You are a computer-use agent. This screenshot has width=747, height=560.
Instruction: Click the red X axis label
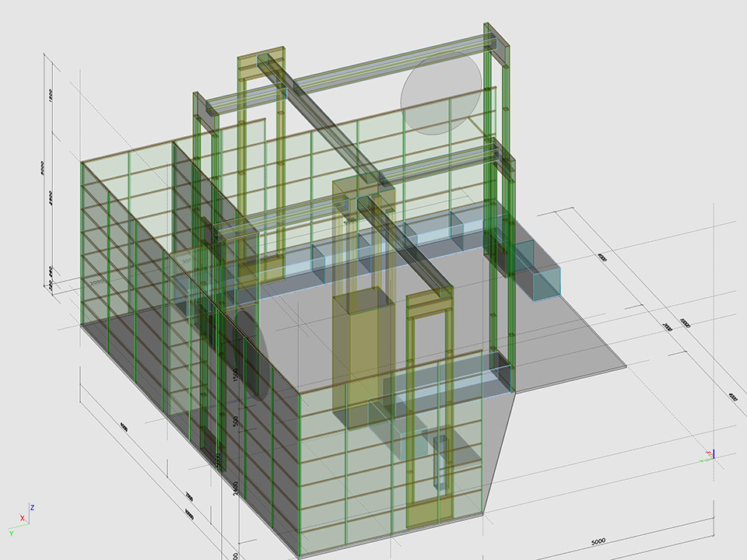coord(22,517)
